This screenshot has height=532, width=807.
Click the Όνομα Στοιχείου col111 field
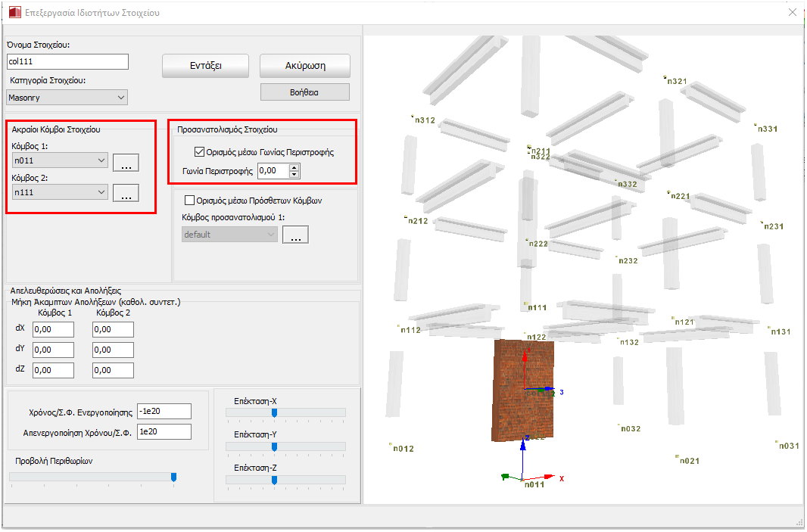point(67,62)
